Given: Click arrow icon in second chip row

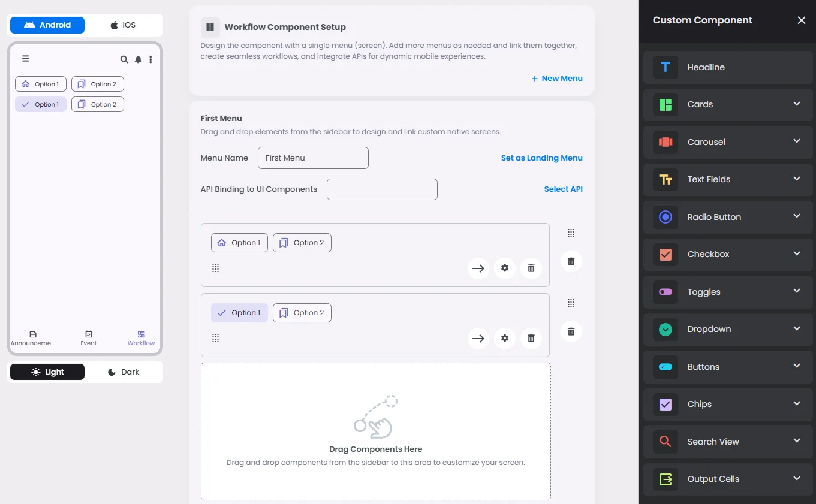Looking at the screenshot, I should click(x=478, y=339).
